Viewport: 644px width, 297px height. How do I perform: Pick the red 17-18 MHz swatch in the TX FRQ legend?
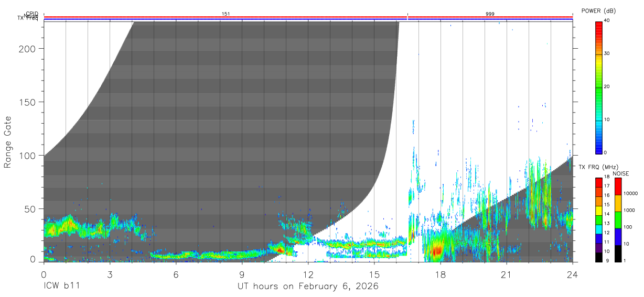[x=598, y=182]
